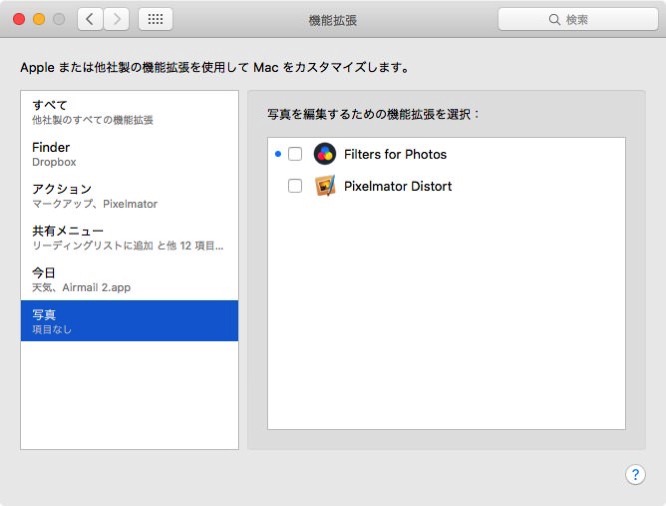Screen dimensions: 666x506
Task: Click the magnifying glass search icon
Action: [554, 20]
